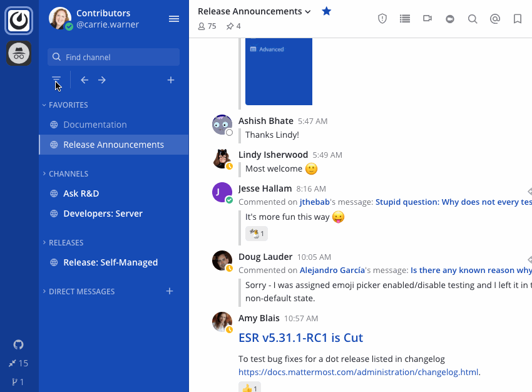532x392 pixels.
Task: Open the hamburger main menu
Action: 174,19
